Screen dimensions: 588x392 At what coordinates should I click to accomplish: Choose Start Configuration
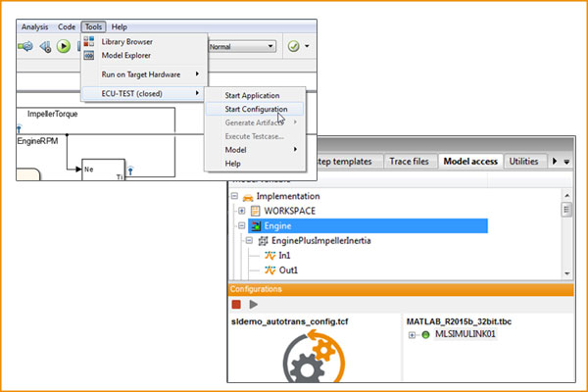point(256,109)
